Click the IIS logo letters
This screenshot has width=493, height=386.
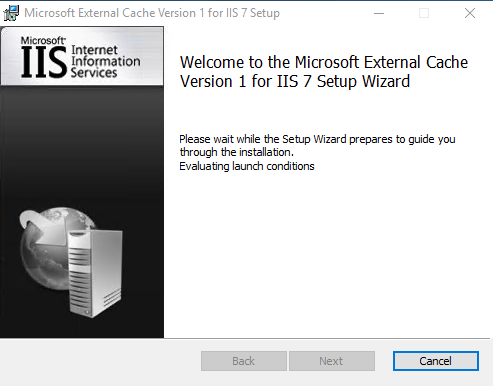(x=44, y=62)
